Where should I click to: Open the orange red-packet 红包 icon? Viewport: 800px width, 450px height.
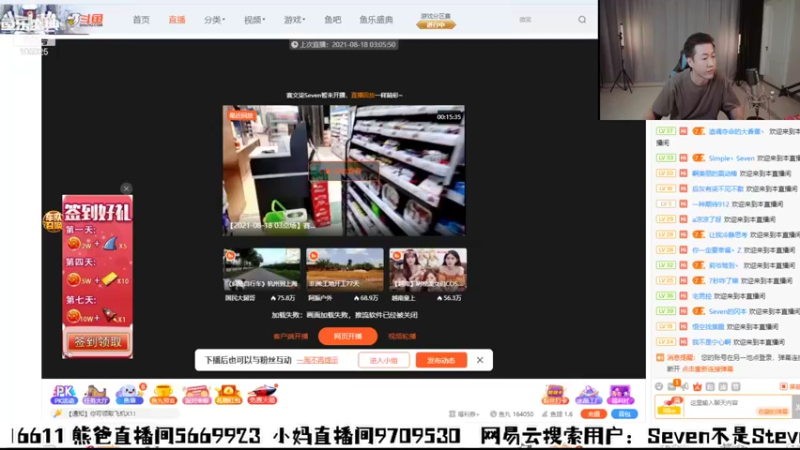click(229, 394)
